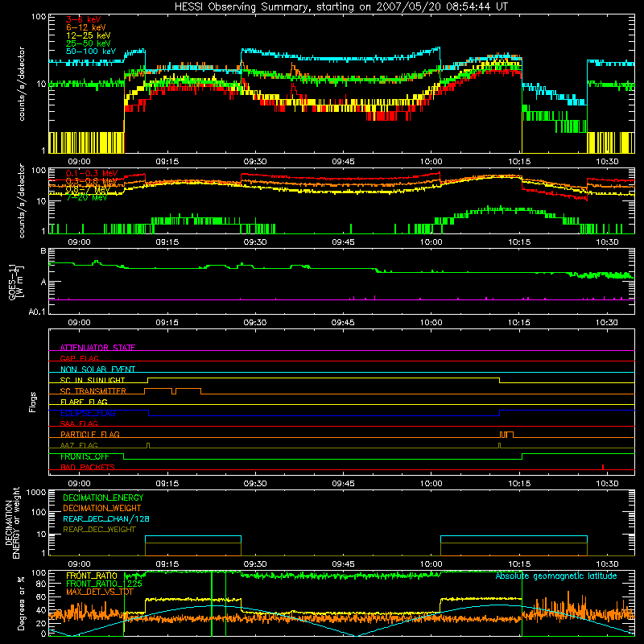Click the HESSI Observing Summary title text
The width and height of the screenshot is (644, 644).
click(341, 7)
